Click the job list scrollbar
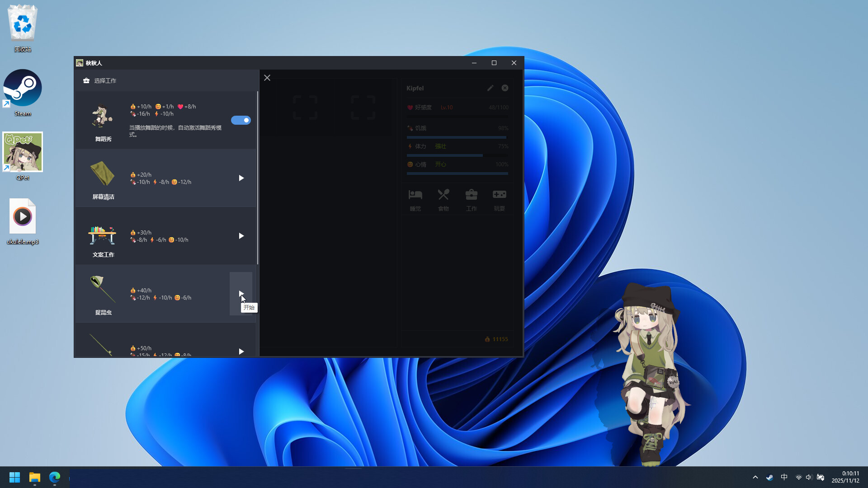This screenshot has height=488, width=868. (257, 181)
